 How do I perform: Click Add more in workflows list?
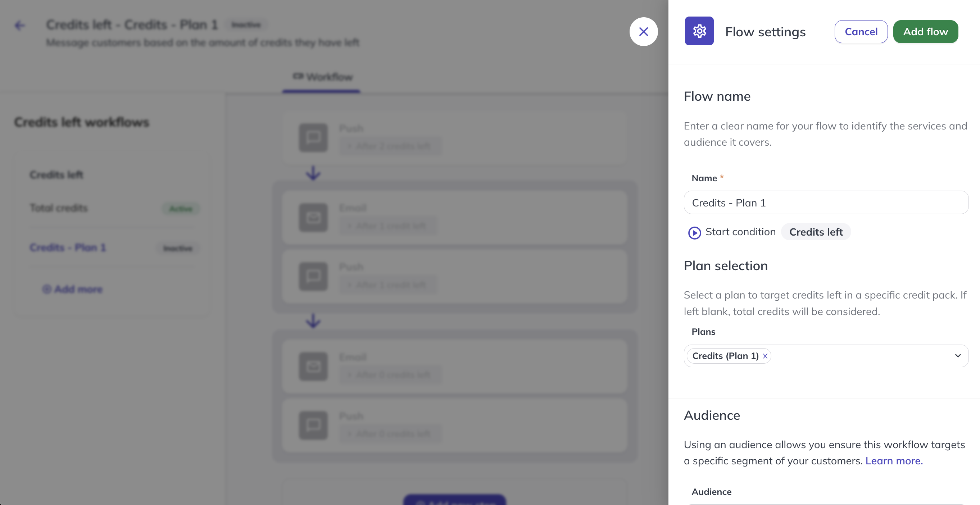tap(72, 290)
